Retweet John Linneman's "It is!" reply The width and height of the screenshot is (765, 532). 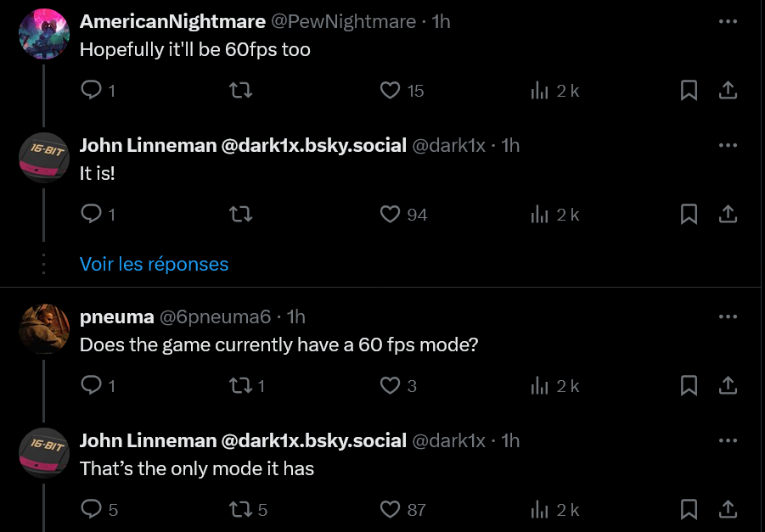241,214
